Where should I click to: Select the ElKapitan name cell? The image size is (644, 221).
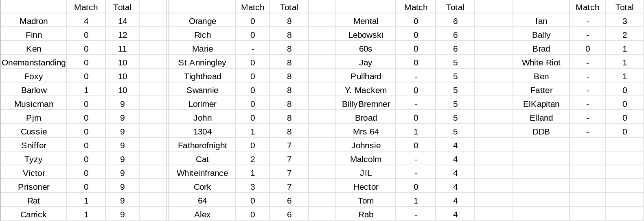(x=541, y=104)
